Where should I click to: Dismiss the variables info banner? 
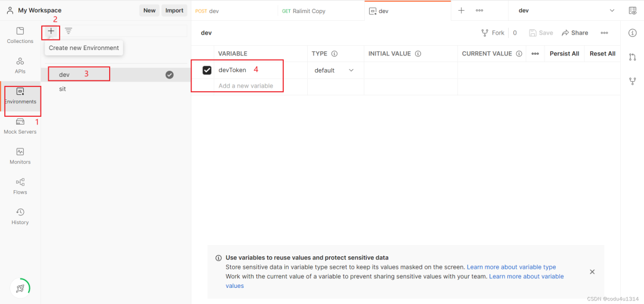pyautogui.click(x=592, y=272)
